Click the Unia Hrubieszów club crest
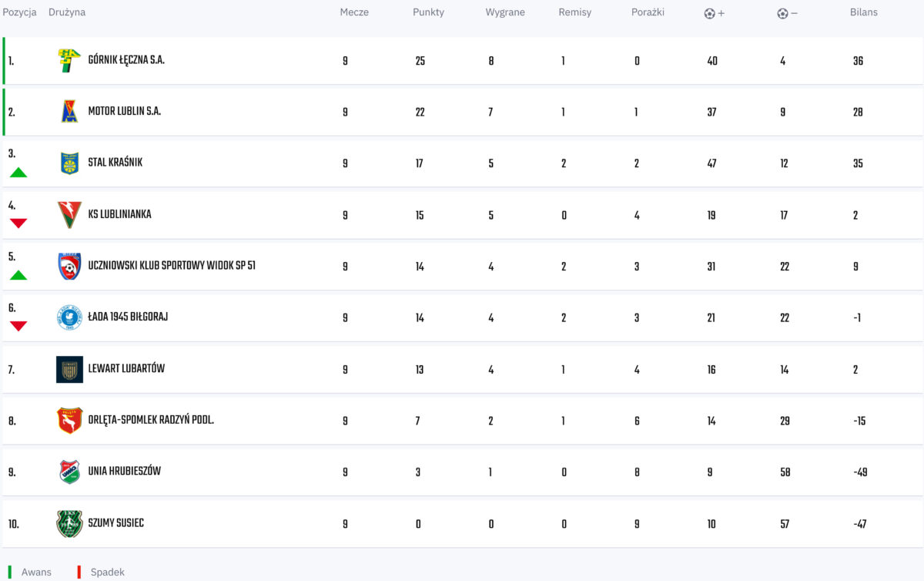Viewport: 924px width, 581px height. (x=69, y=472)
